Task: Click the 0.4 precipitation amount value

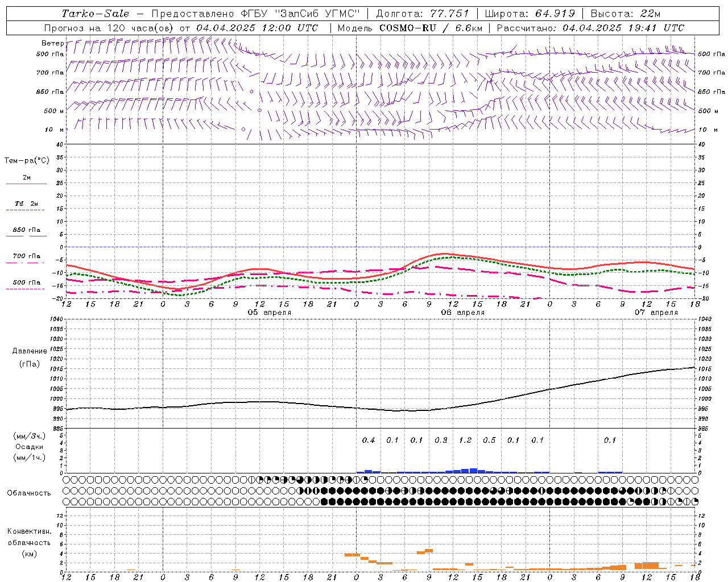Action: tap(369, 440)
